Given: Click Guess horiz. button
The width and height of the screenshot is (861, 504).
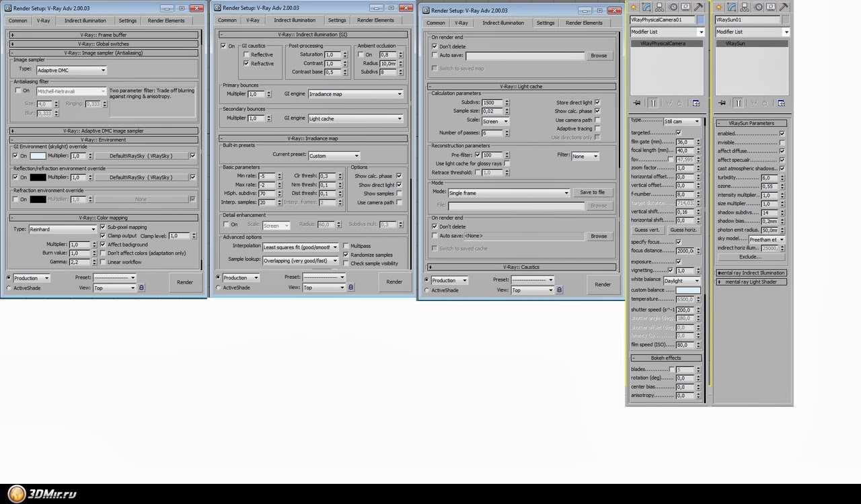Looking at the screenshot, I should pyautogui.click(x=683, y=230).
